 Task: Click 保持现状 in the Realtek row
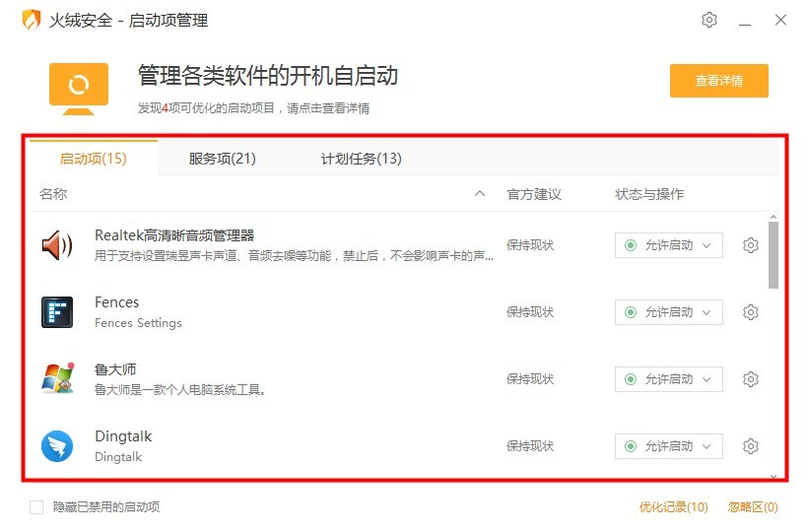pyautogui.click(x=530, y=245)
